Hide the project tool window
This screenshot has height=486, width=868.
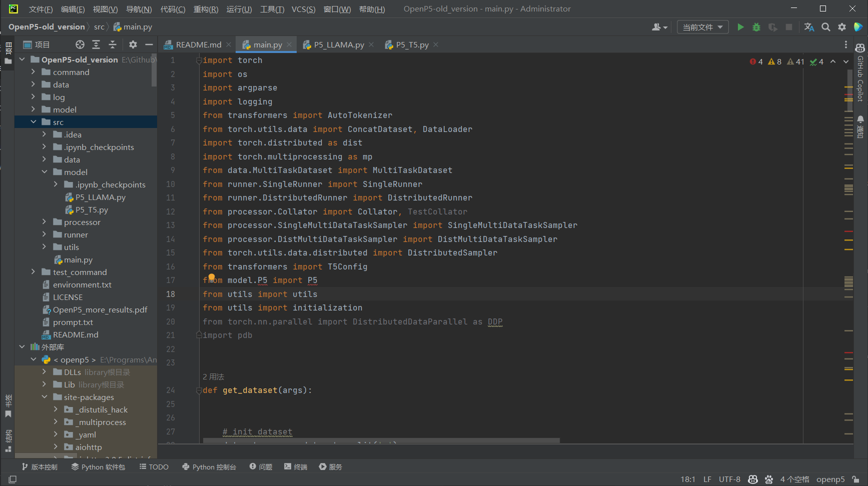[149, 44]
